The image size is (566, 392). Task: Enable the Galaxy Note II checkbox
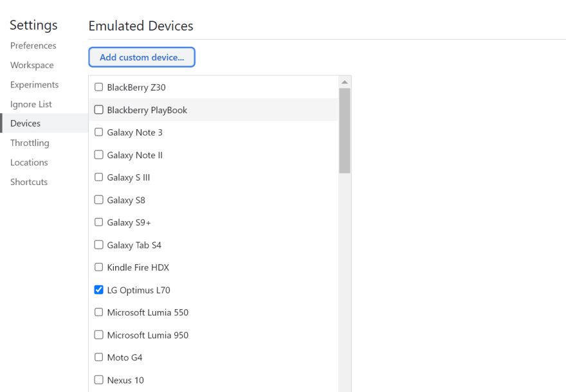[x=98, y=155]
